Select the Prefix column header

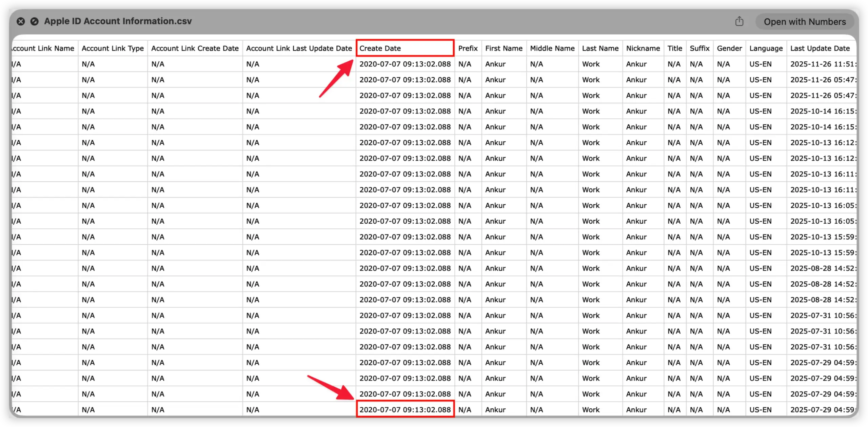click(x=468, y=48)
